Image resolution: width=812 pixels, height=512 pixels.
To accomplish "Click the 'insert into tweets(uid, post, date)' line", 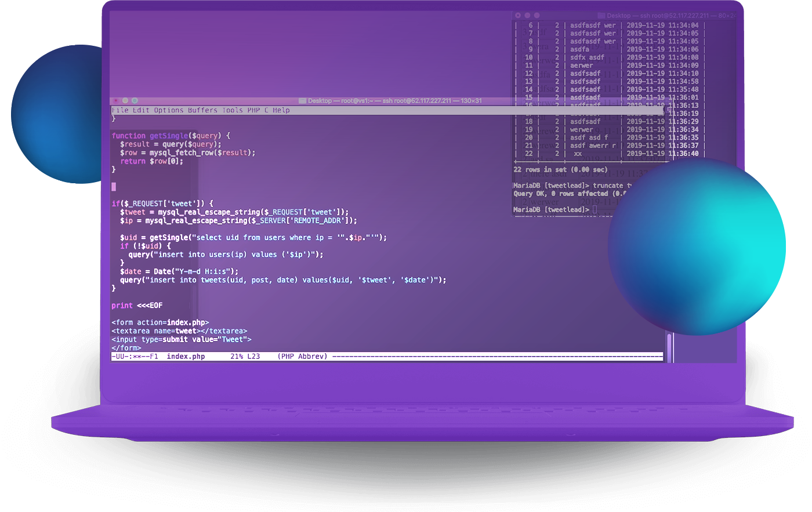I will [283, 280].
